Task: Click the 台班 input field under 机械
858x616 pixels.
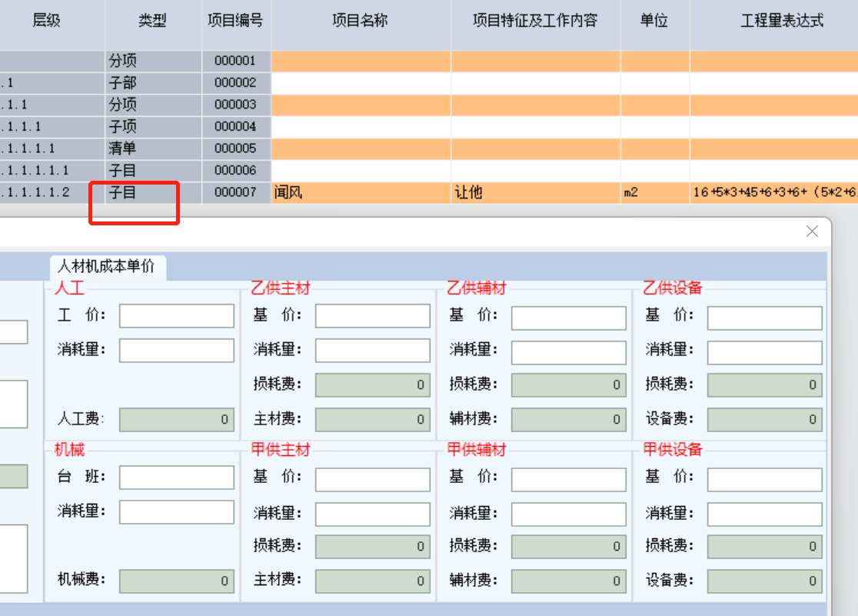Action: pos(176,478)
